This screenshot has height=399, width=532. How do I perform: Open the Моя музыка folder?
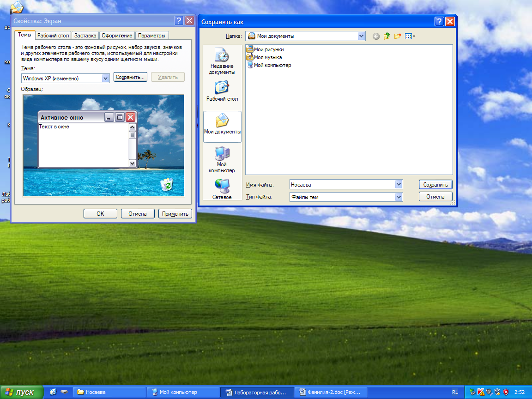(264, 57)
